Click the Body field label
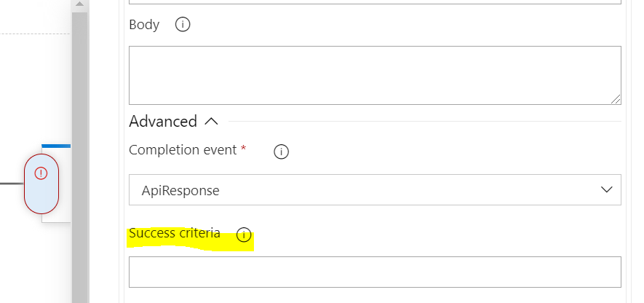The width and height of the screenshot is (644, 303). point(144,25)
